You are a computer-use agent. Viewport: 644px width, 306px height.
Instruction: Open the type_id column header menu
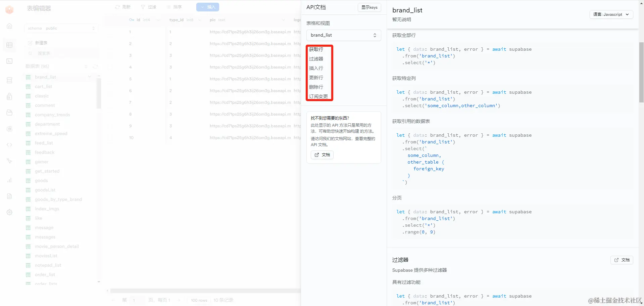coord(200,20)
